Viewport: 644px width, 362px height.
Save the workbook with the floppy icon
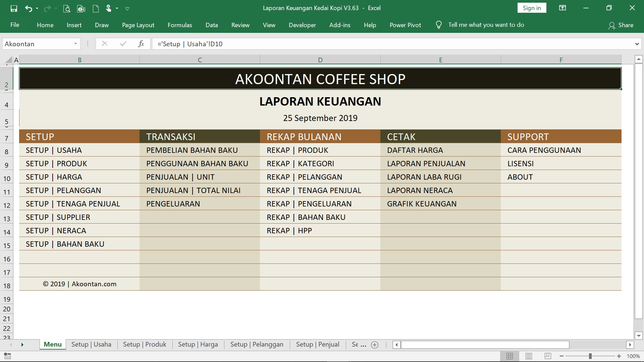tap(14, 8)
